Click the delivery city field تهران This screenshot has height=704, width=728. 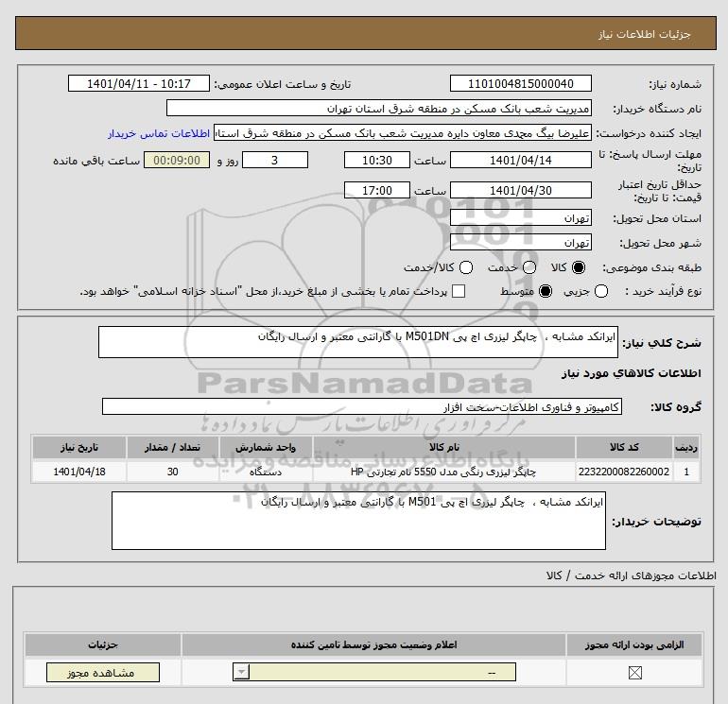pyautogui.click(x=520, y=242)
